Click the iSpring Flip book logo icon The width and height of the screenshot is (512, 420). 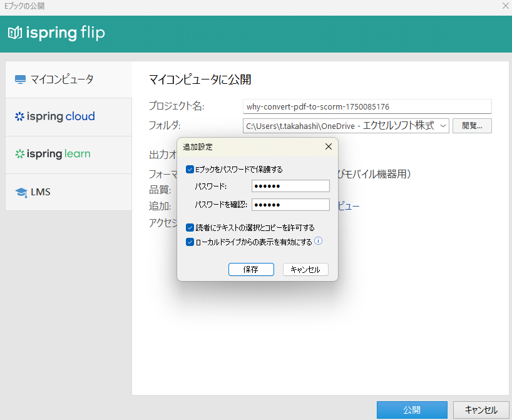click(15, 33)
